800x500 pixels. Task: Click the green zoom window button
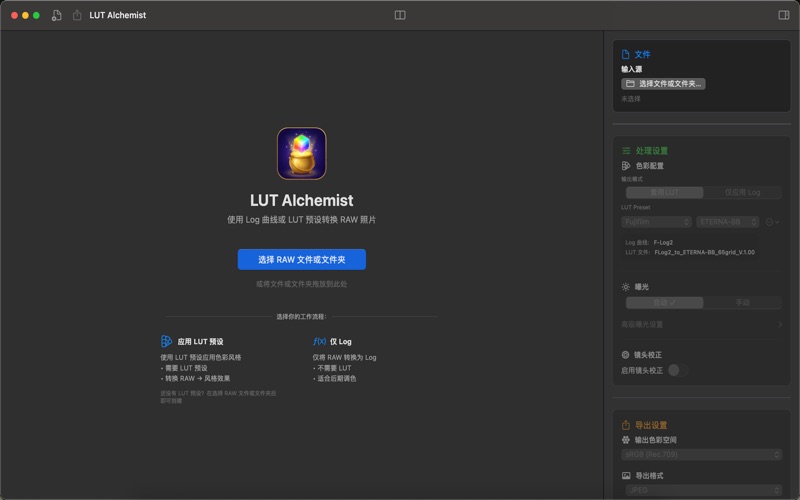[x=36, y=15]
